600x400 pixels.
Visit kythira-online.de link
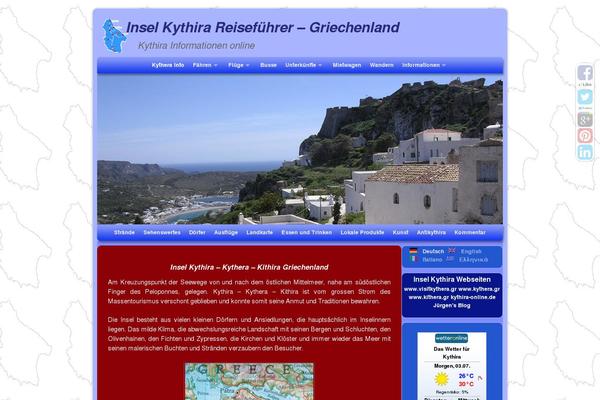pos(473,297)
